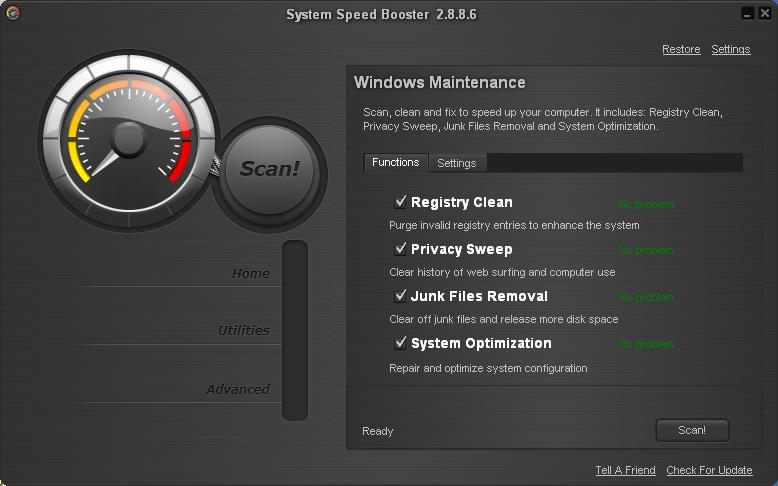This screenshot has width=778, height=486.
Task: Click 'No problem' status next to System Optimization
Action: [x=647, y=344]
